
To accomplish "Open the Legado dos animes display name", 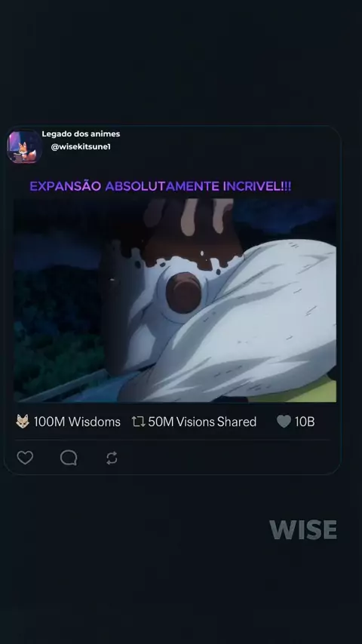I will pos(81,134).
